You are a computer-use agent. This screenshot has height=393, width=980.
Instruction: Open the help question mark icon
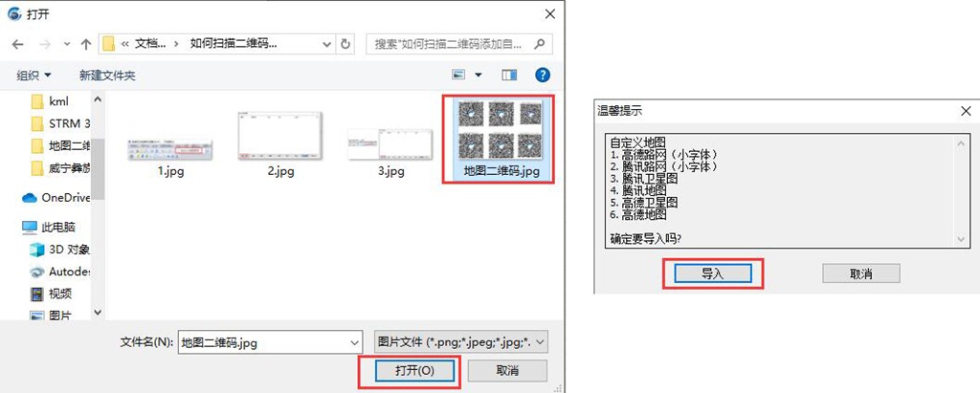tap(542, 75)
